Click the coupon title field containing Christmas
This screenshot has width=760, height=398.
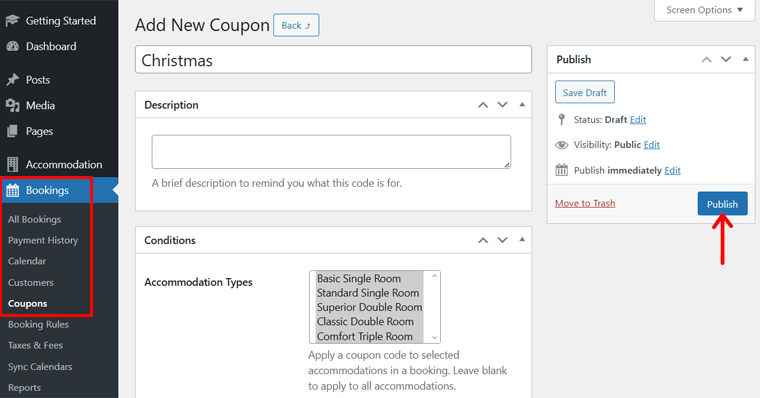[x=333, y=60]
